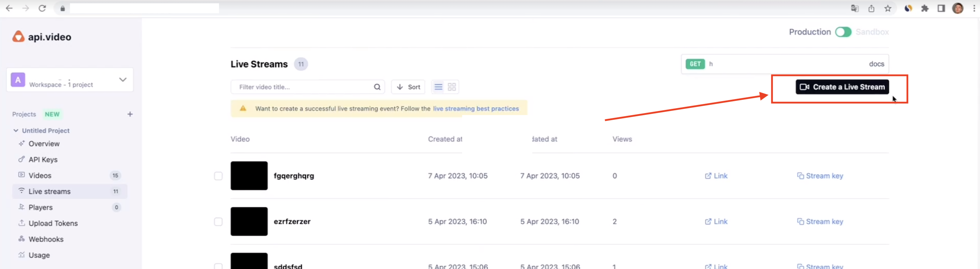Switch to grid view layout icon
This screenshot has width=980, height=269.
coord(451,87)
